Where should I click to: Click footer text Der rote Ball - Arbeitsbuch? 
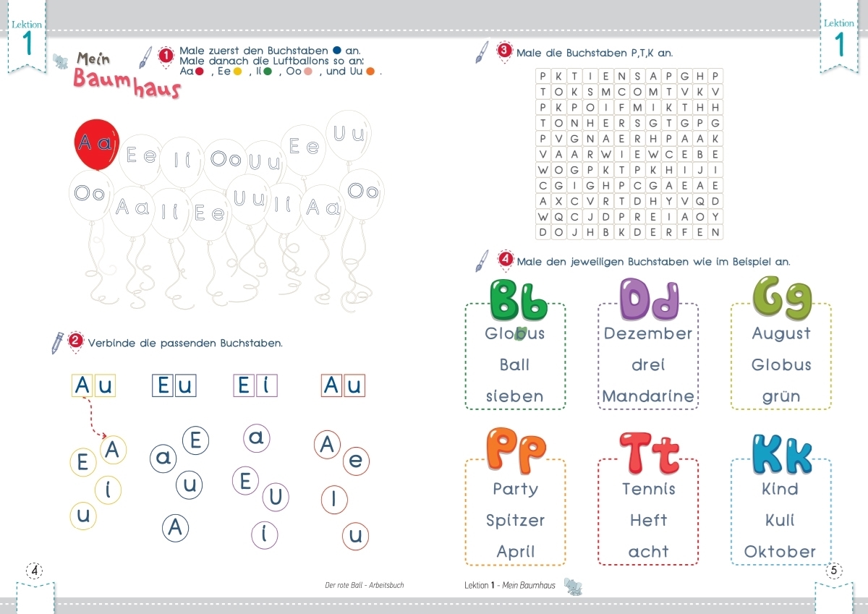click(x=365, y=585)
